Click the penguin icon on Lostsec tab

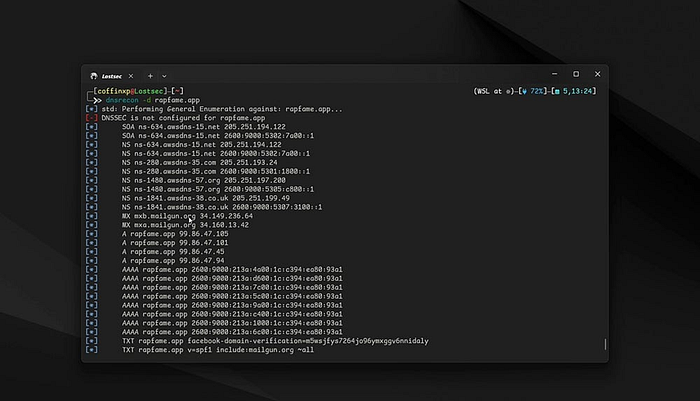(x=94, y=76)
